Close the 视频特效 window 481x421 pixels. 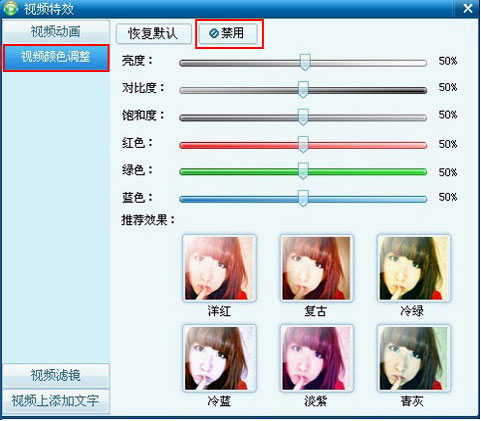coord(468,8)
